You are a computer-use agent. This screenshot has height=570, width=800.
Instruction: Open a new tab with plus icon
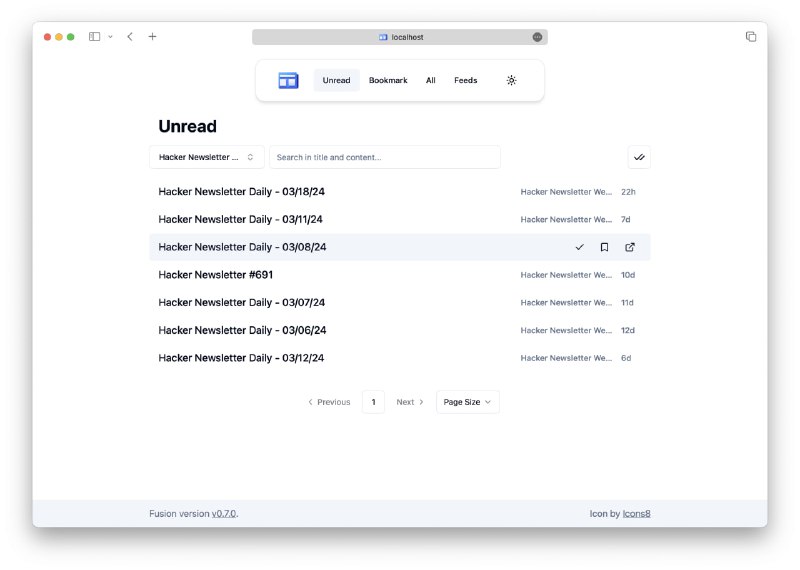click(x=153, y=37)
